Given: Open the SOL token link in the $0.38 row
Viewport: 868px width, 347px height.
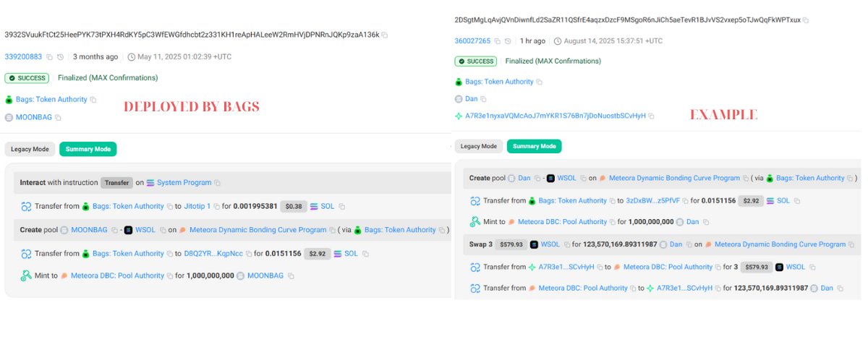Looking at the screenshot, I should tap(328, 206).
